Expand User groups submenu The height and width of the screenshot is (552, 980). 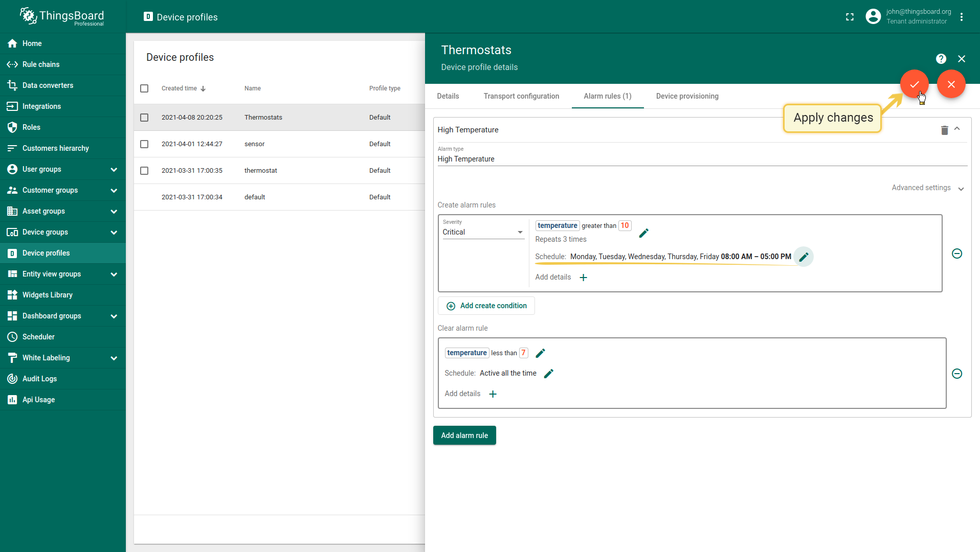pos(114,169)
